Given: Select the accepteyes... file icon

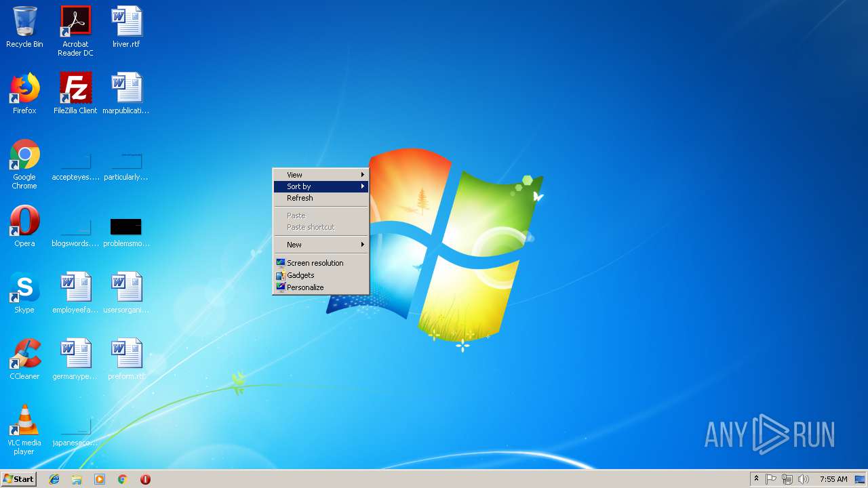Looking at the screenshot, I should coord(75,167).
